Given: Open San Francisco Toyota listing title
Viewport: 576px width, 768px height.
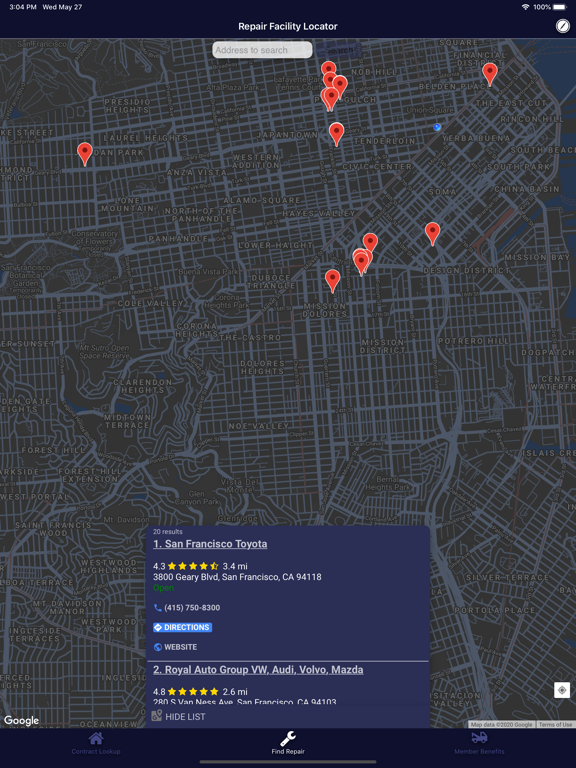Looking at the screenshot, I should pyautogui.click(x=210, y=544).
